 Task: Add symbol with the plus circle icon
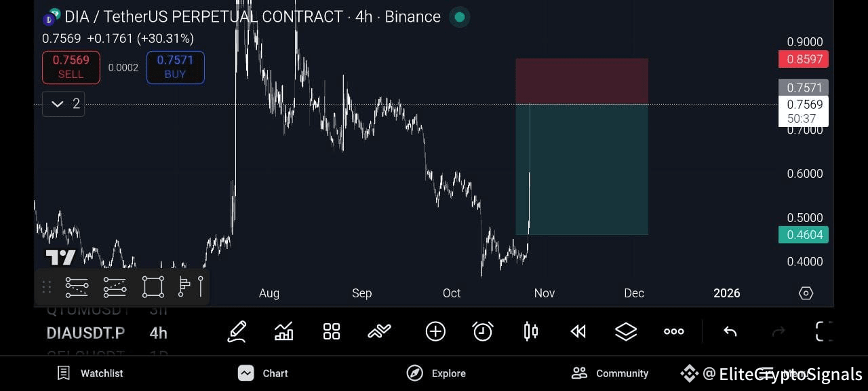pos(435,331)
